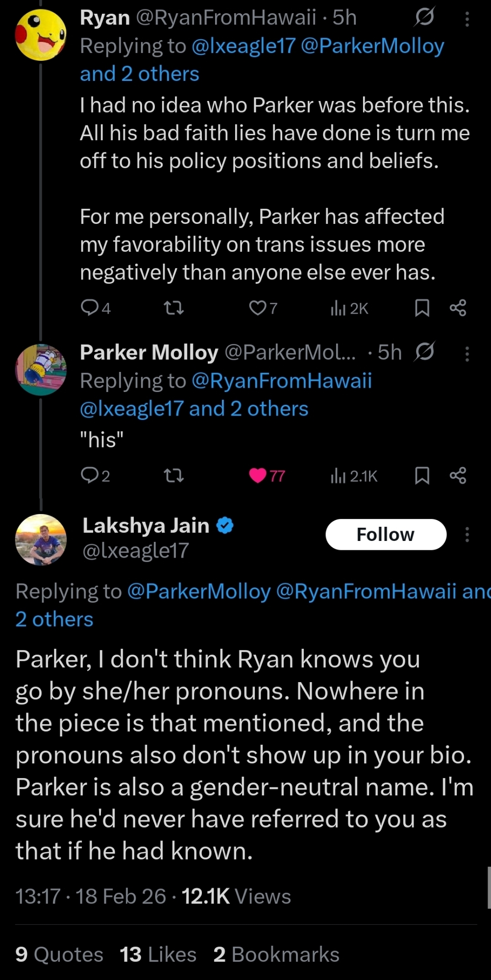Bookmark Ryan's tweet
Image resolution: width=491 pixels, height=980 pixels.
(x=422, y=308)
